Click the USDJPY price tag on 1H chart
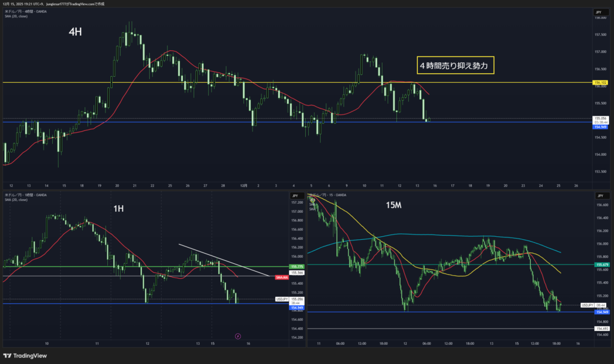The image size is (614, 364). [x=282, y=299]
